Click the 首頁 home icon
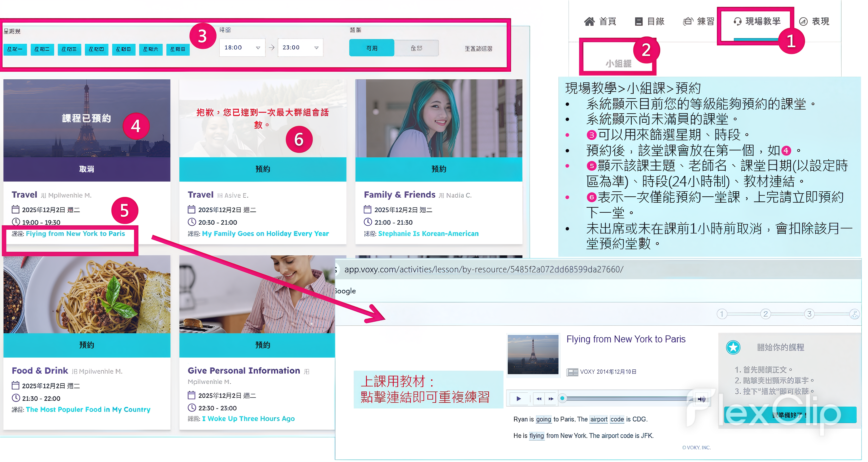Screen dimensions: 868x462 coord(589,22)
